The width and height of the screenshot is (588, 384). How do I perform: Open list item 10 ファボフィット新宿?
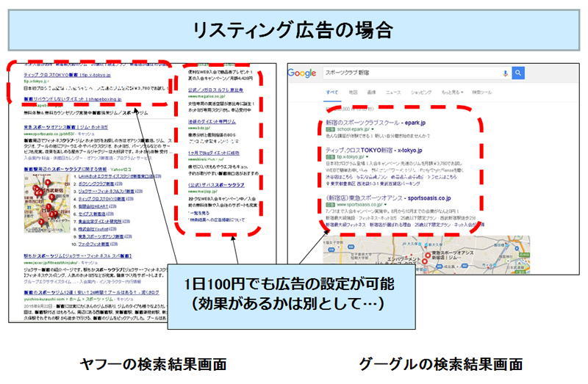click(x=93, y=244)
